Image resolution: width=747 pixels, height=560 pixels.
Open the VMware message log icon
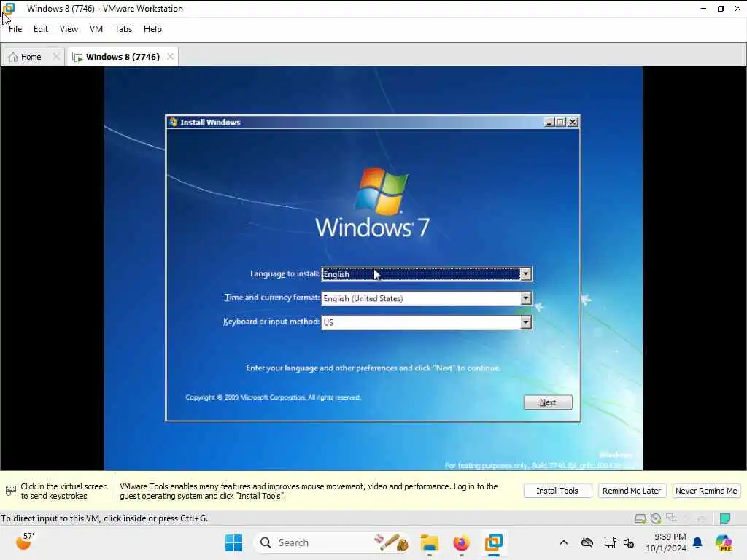(725, 518)
